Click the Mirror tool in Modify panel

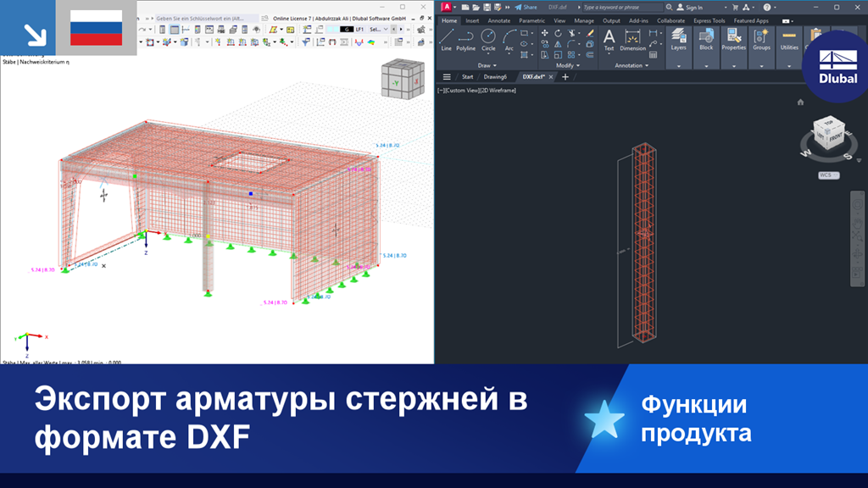click(558, 44)
